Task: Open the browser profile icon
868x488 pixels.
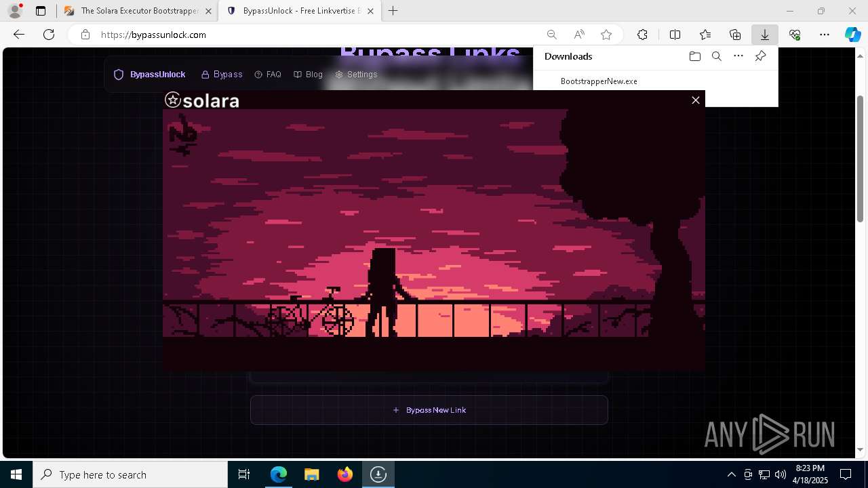Action: click(x=14, y=11)
